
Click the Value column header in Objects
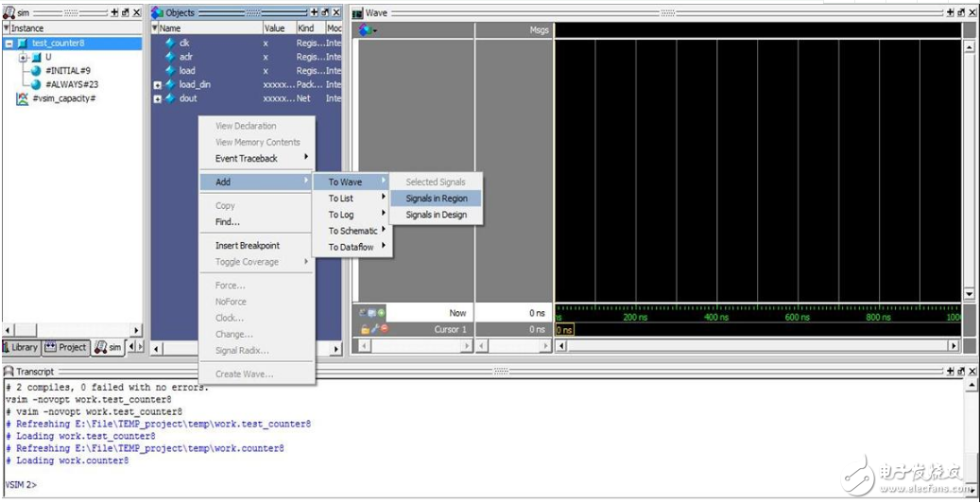pos(274,28)
